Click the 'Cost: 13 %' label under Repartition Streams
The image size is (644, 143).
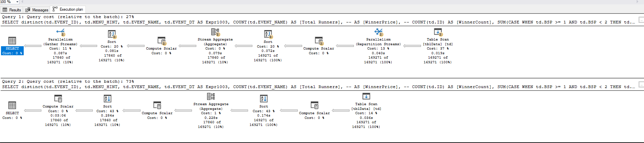[x=378, y=49]
